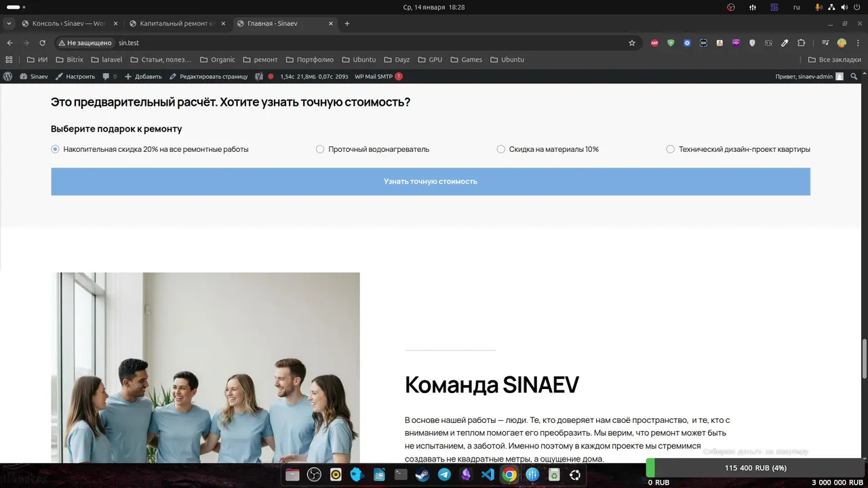Click the donation progress bar showing 115 400 RUB
Screen dimensions: 868x488
click(x=755, y=468)
